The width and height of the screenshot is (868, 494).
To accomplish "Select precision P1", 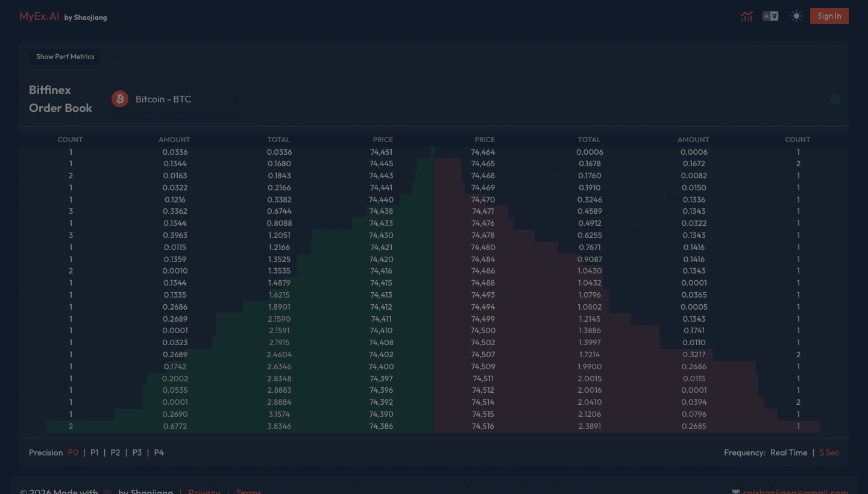I will click(95, 452).
